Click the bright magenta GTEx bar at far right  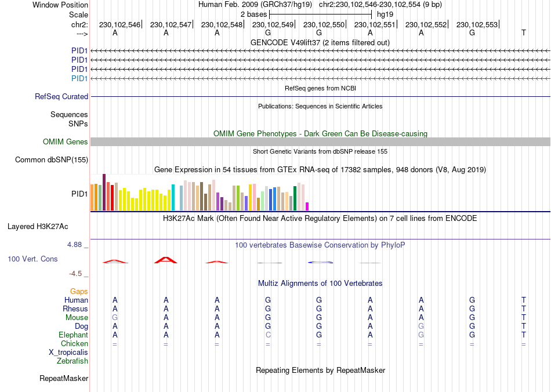[x=307, y=206]
